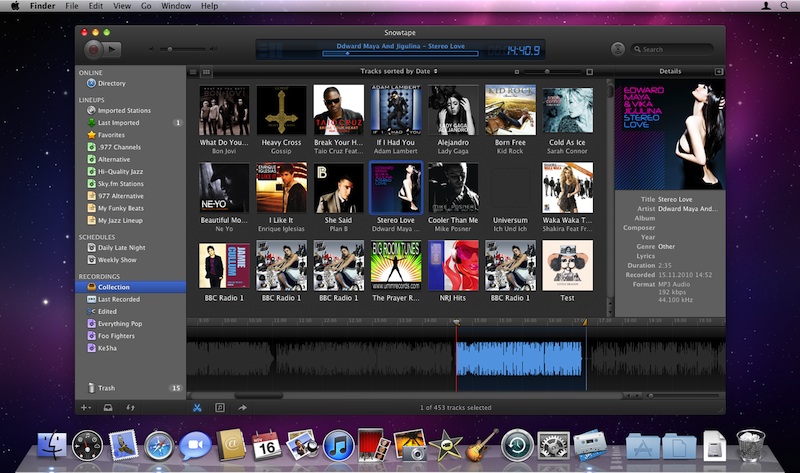The height and width of the screenshot is (473, 800).
Task: Open the Trash in sidebar
Action: click(x=106, y=387)
